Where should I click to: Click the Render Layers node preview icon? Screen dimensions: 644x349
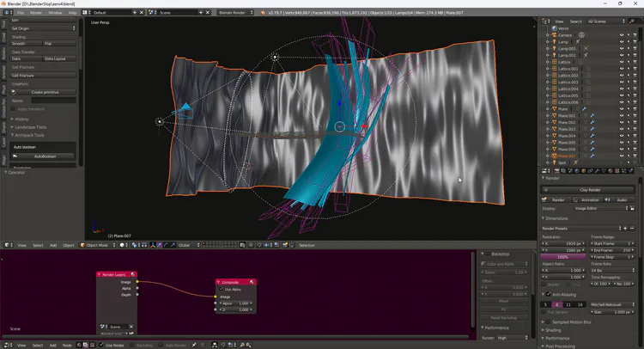[x=132, y=275]
